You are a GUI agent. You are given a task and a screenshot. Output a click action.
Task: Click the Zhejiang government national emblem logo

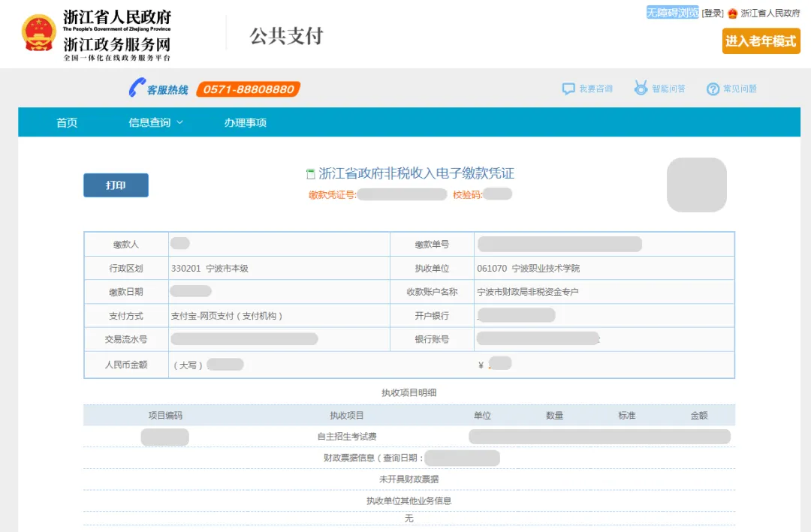pyautogui.click(x=39, y=33)
